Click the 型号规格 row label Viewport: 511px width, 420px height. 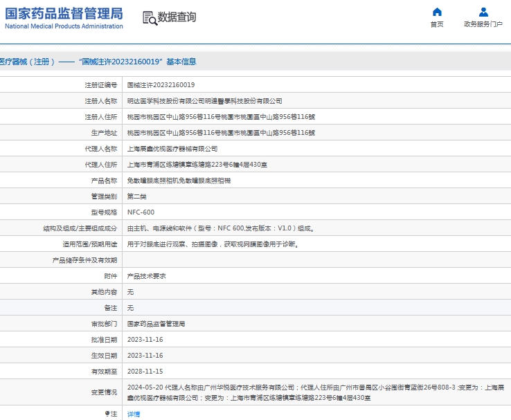click(x=104, y=212)
